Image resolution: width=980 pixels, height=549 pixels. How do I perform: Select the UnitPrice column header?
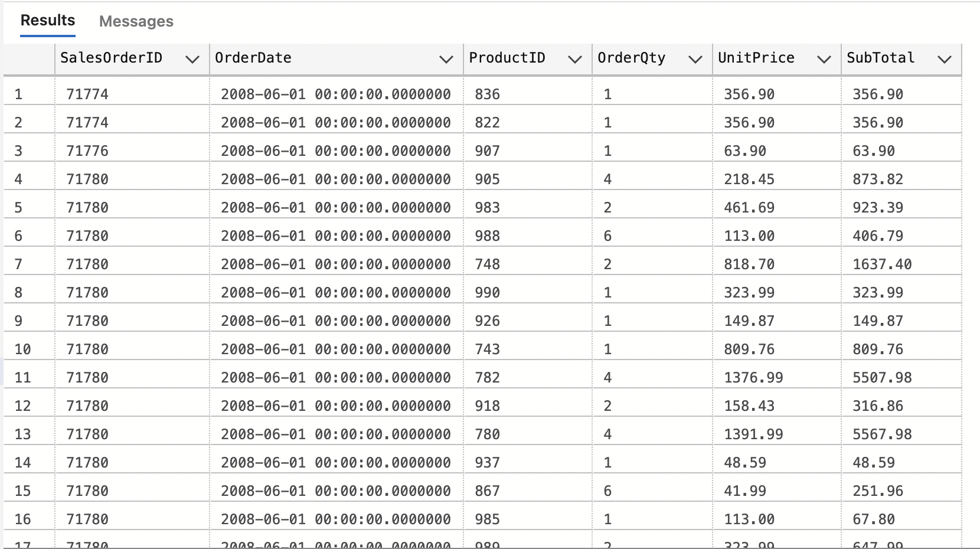777,58
